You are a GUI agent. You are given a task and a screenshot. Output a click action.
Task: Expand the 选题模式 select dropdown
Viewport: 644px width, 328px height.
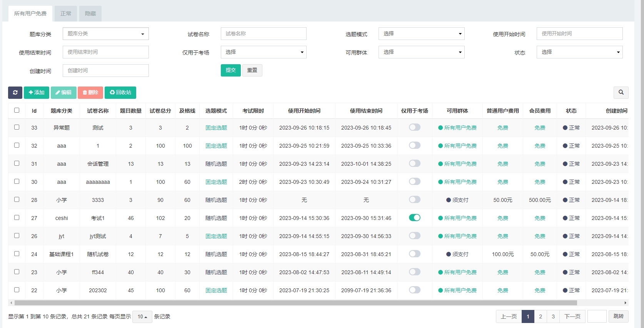421,34
